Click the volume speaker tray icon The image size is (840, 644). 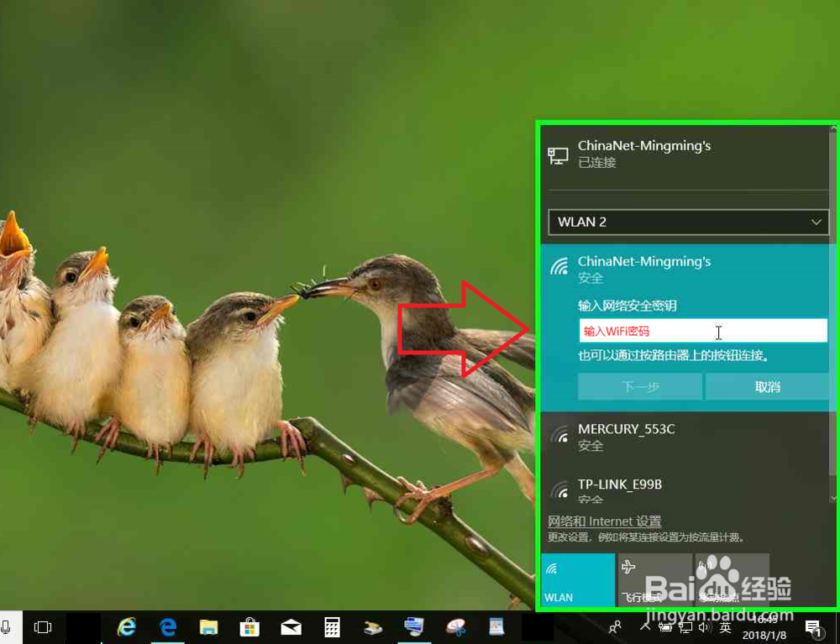(x=705, y=627)
